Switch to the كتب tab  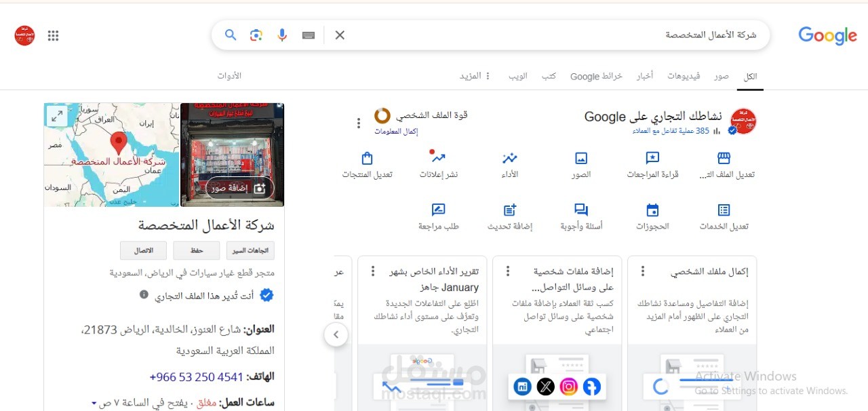click(549, 76)
